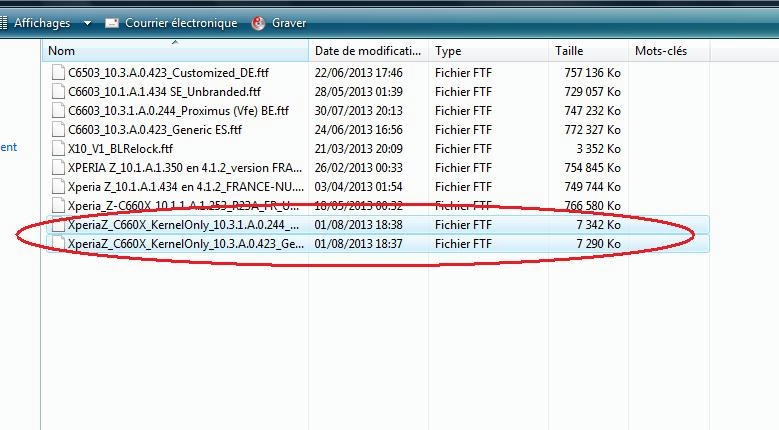The image size is (779, 430).
Task: Click the size 754 845 Ko
Action: tap(592, 168)
